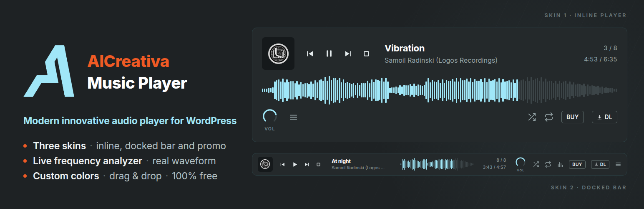Screen dimensions: 644x209
Task: Adjust the inline player volume knob
Action: pyautogui.click(x=270, y=116)
